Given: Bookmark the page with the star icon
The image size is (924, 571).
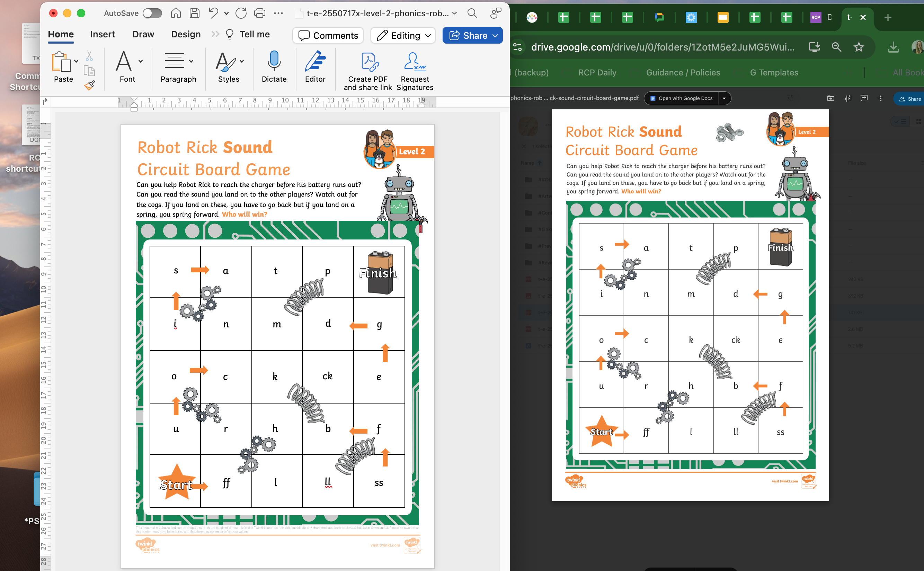Looking at the screenshot, I should point(859,47).
